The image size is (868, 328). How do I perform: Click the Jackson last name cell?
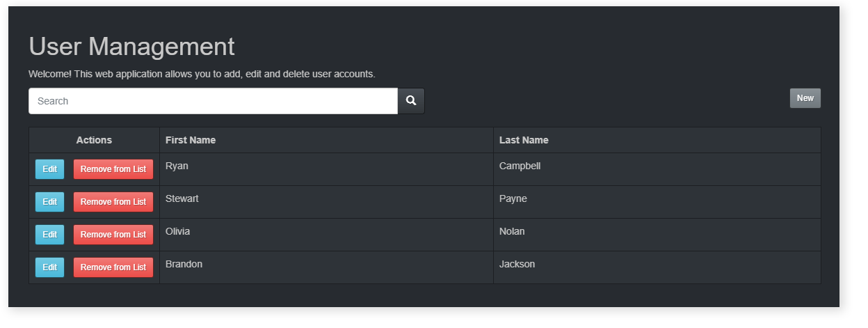517,264
